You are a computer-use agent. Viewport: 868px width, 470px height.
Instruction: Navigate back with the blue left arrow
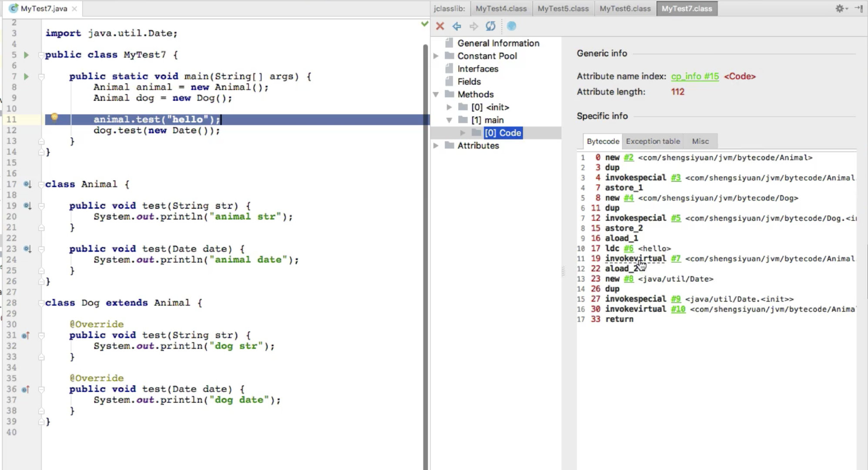(x=457, y=26)
